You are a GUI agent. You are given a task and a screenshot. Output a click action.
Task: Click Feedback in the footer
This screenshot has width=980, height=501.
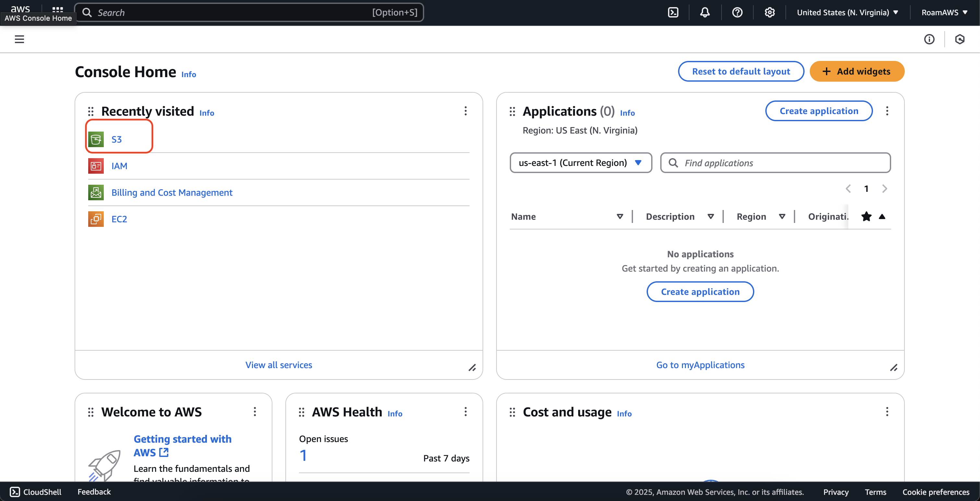tap(94, 492)
